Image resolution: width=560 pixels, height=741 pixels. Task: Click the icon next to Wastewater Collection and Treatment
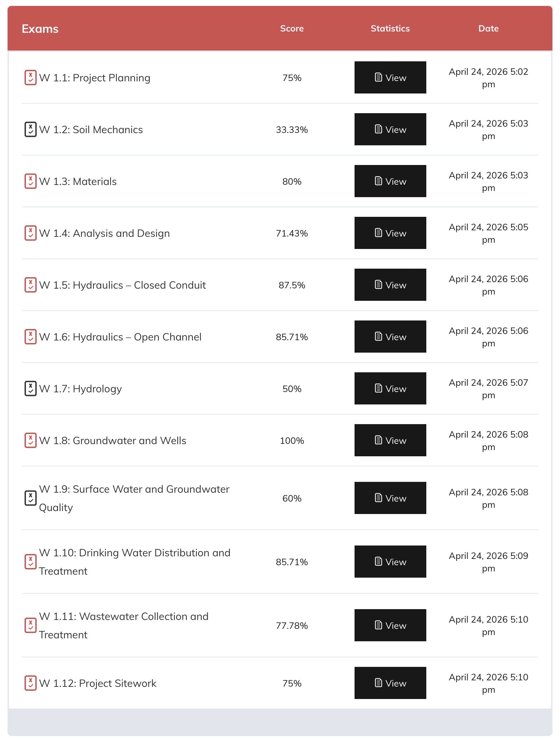(30, 626)
